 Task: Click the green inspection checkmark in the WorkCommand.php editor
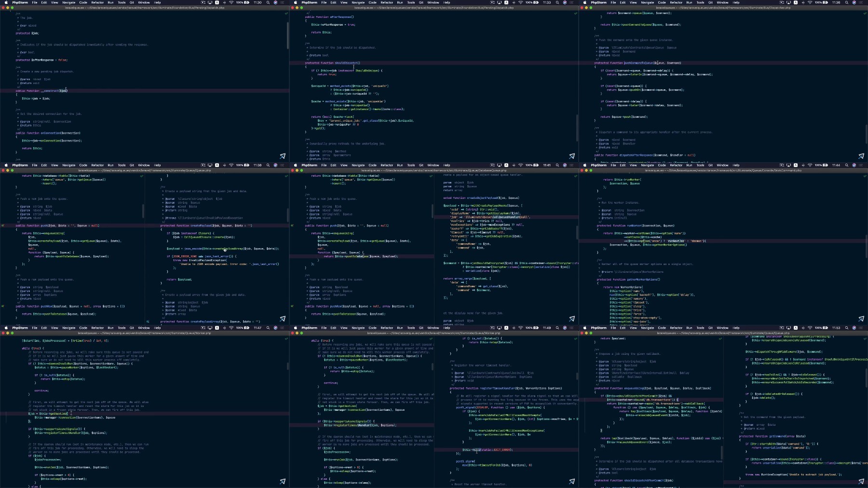coord(865,176)
